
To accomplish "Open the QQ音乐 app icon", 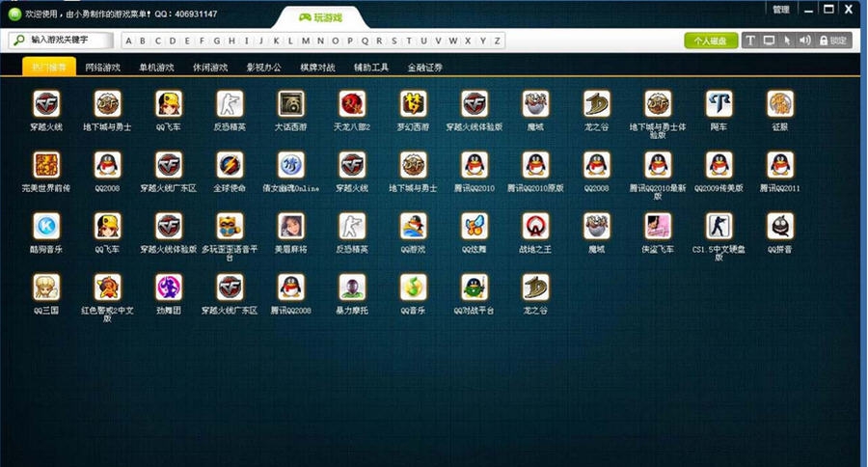I will tap(414, 288).
